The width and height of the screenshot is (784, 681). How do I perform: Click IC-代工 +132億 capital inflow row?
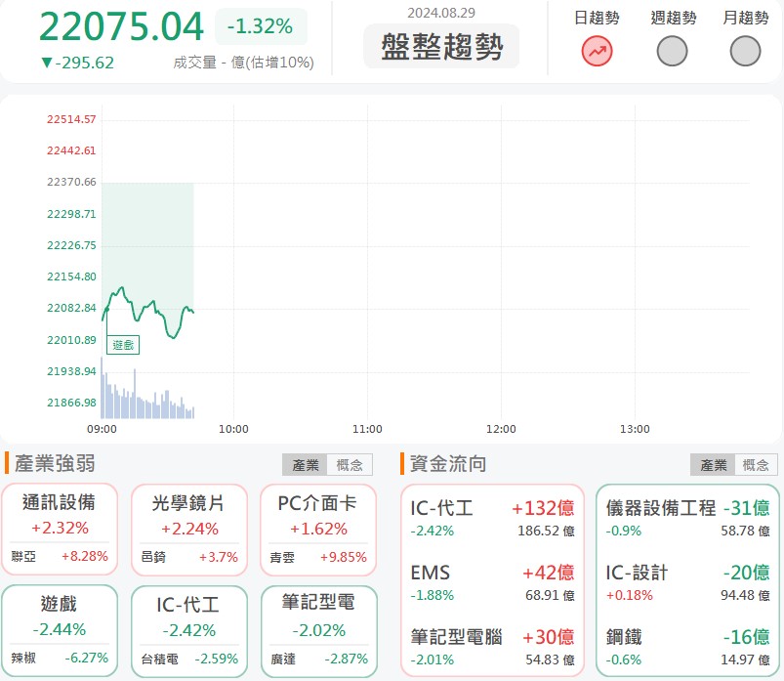click(492, 518)
